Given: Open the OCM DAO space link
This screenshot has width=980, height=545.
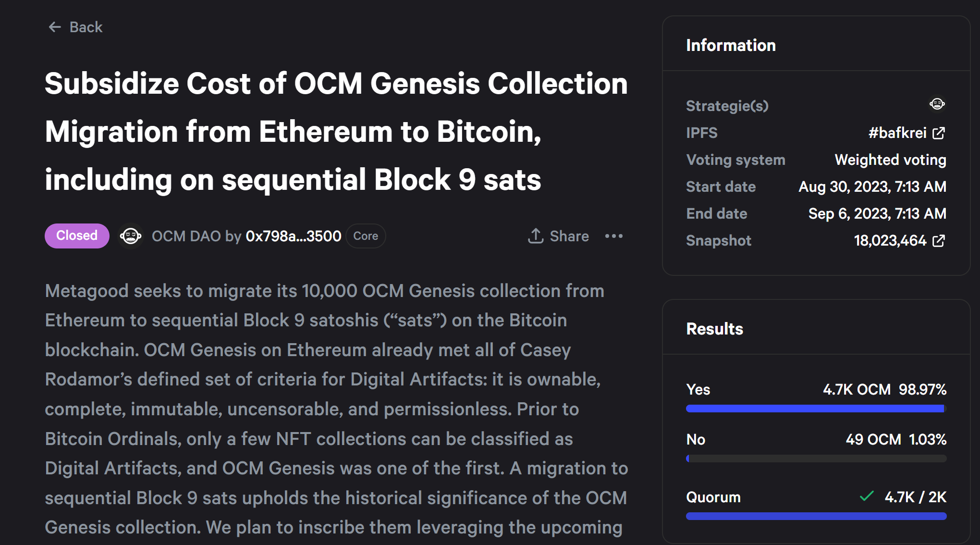Looking at the screenshot, I should point(186,236).
